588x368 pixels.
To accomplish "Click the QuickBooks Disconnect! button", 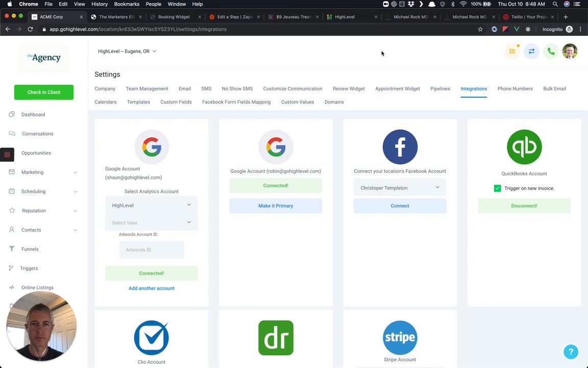I will tap(524, 206).
